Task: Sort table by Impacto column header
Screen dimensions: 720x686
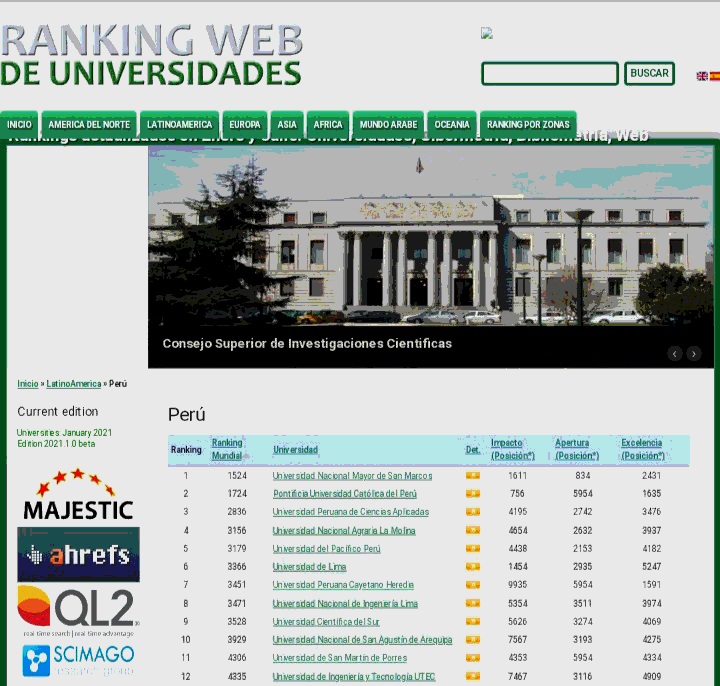Action: pyautogui.click(x=512, y=449)
